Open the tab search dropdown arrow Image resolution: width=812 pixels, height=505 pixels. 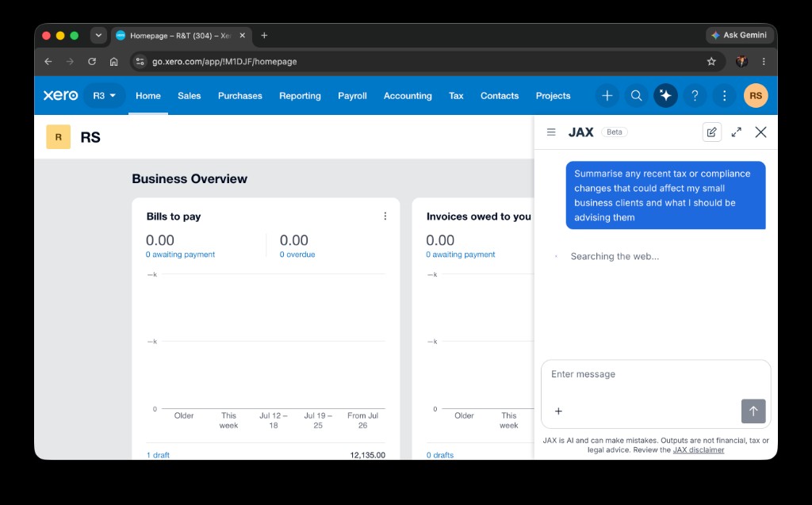[98, 35]
